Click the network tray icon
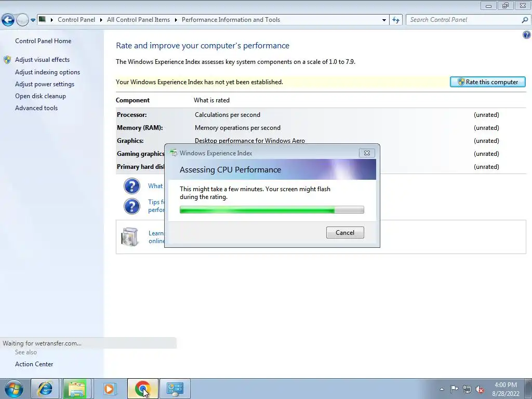 pos(467,389)
